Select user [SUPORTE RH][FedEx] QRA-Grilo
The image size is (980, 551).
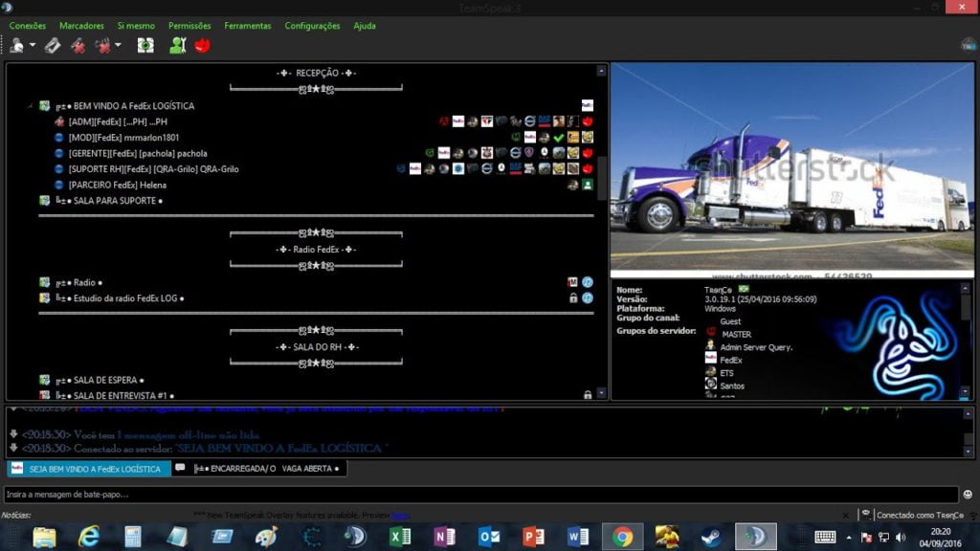(x=153, y=168)
